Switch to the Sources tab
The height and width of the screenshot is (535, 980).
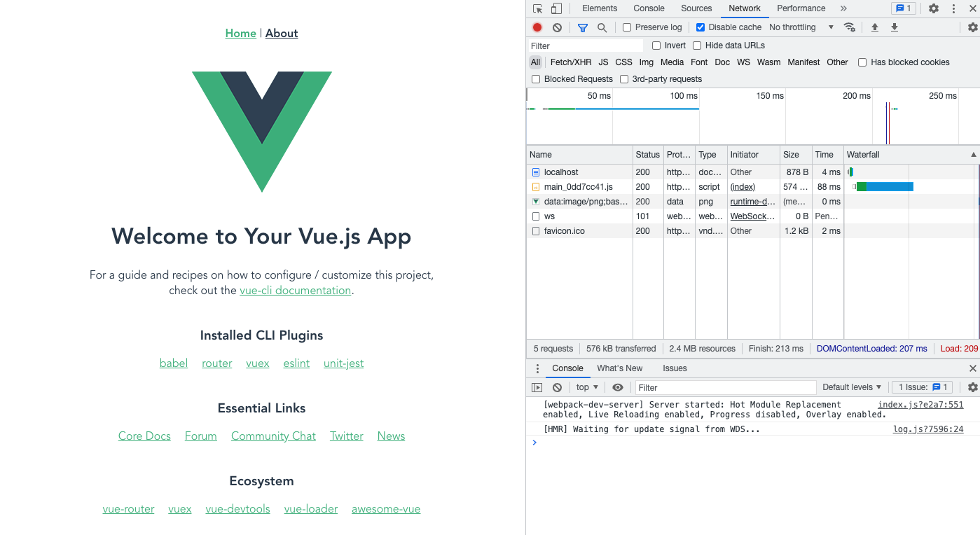tap(696, 8)
